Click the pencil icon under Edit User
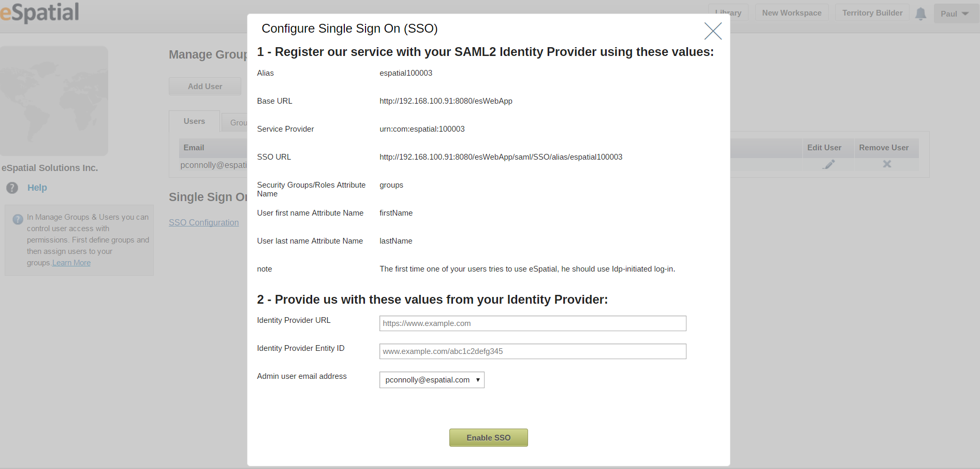The image size is (980, 469). click(829, 164)
